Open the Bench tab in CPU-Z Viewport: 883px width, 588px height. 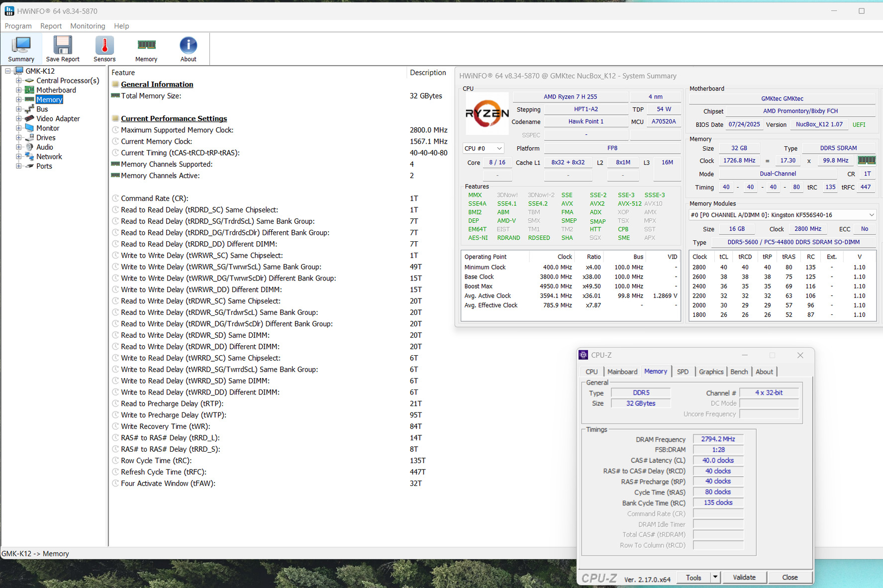[x=739, y=372]
